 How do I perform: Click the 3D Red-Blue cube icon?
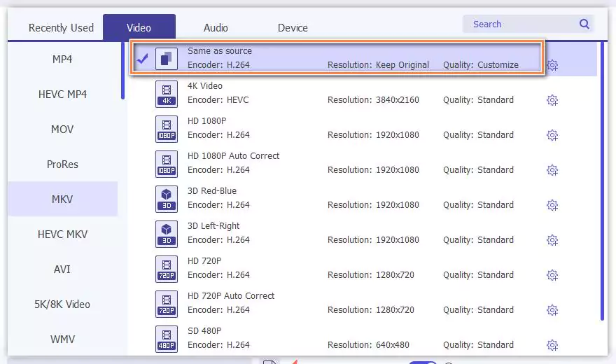pyautogui.click(x=167, y=199)
